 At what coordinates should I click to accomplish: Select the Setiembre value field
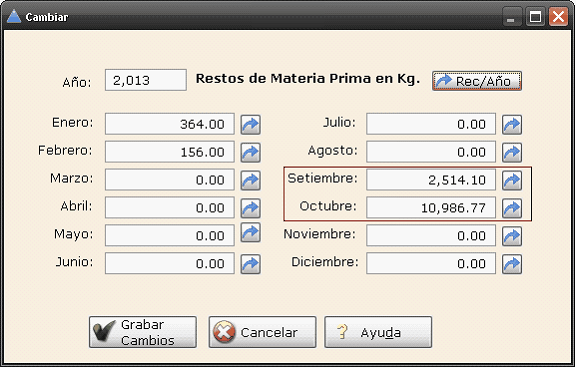[431, 180]
